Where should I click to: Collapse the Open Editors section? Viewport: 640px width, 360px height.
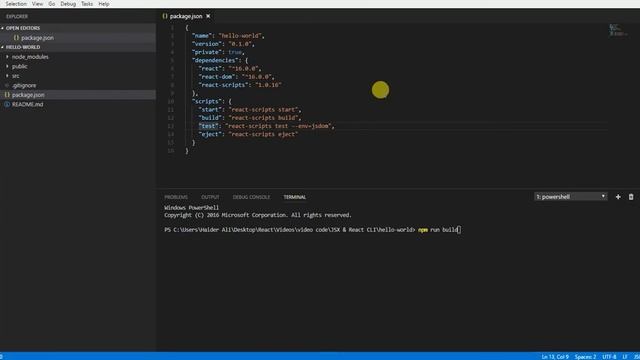click(x=78, y=28)
